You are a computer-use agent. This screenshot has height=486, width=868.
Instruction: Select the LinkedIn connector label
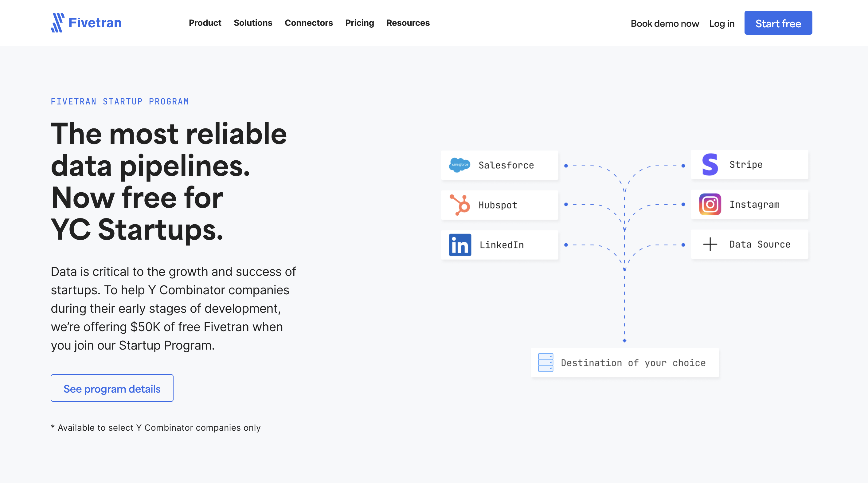point(501,245)
